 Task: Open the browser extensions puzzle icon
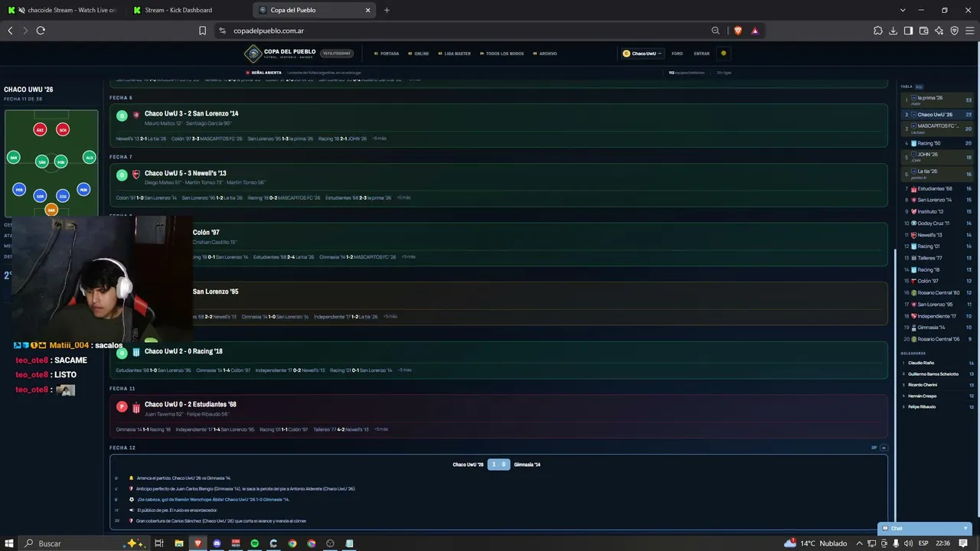point(877,31)
